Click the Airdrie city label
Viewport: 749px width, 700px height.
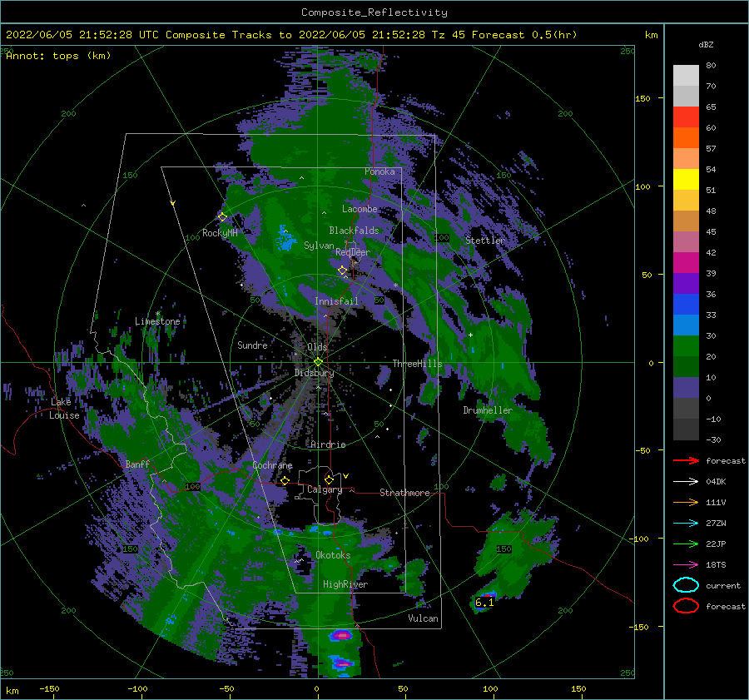pyautogui.click(x=328, y=444)
